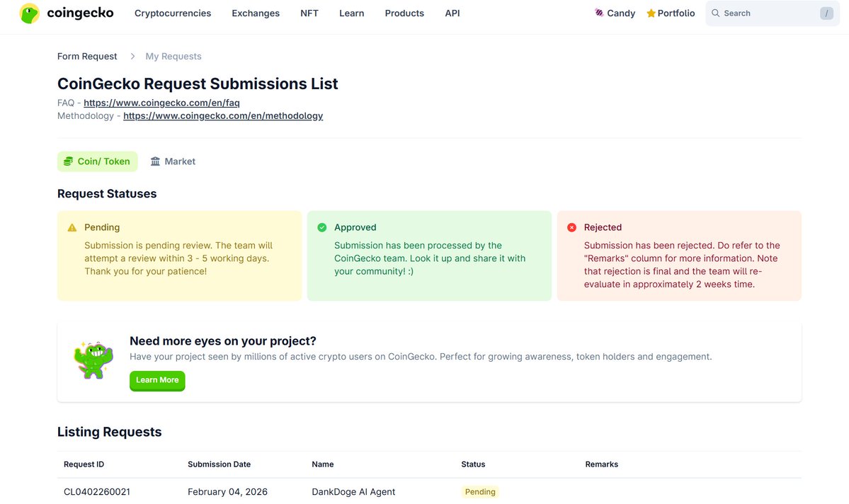Open the FAQ URL link
The image size is (849, 504).
click(x=161, y=103)
